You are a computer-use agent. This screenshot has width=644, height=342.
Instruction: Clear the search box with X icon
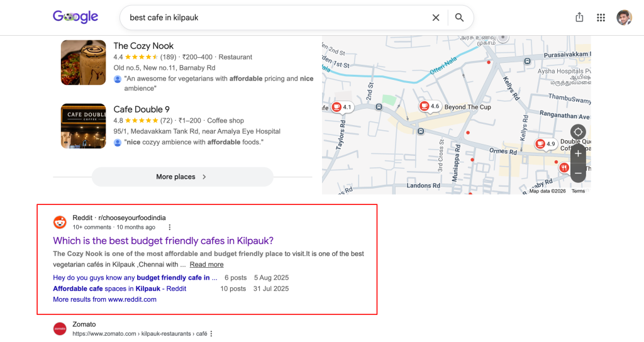click(x=436, y=18)
